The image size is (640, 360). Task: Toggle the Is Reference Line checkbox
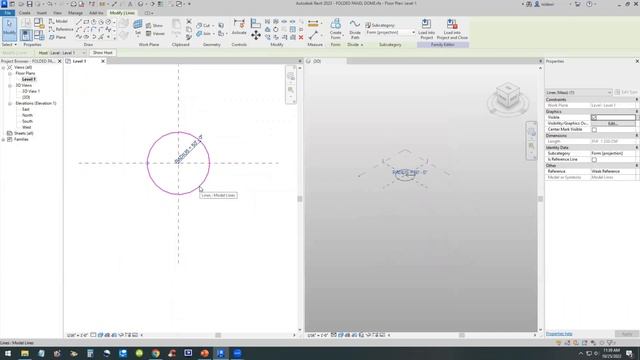[594, 160]
